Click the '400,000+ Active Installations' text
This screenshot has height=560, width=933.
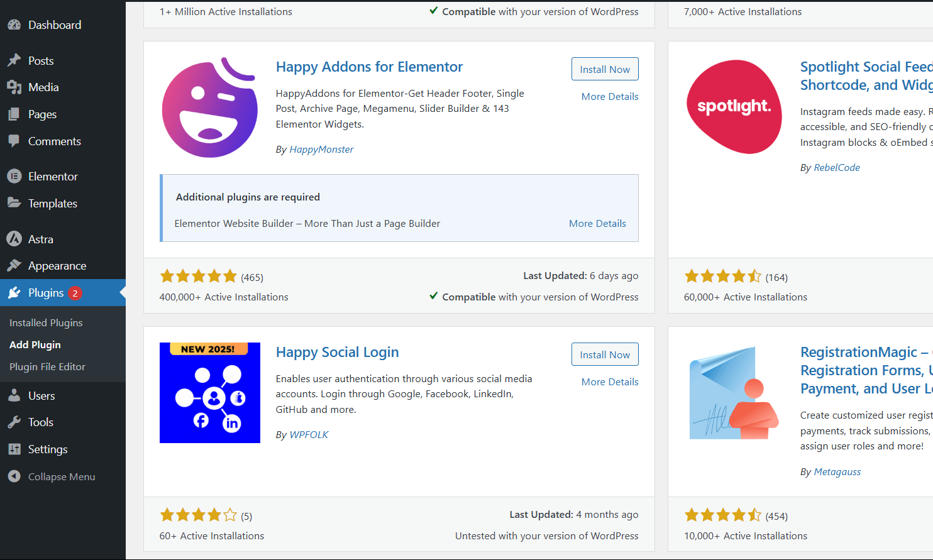(224, 297)
